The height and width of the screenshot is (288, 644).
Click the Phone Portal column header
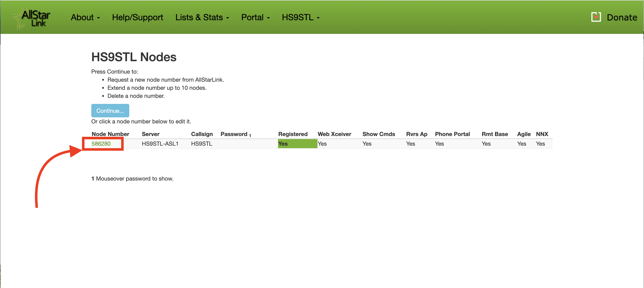[x=452, y=134]
